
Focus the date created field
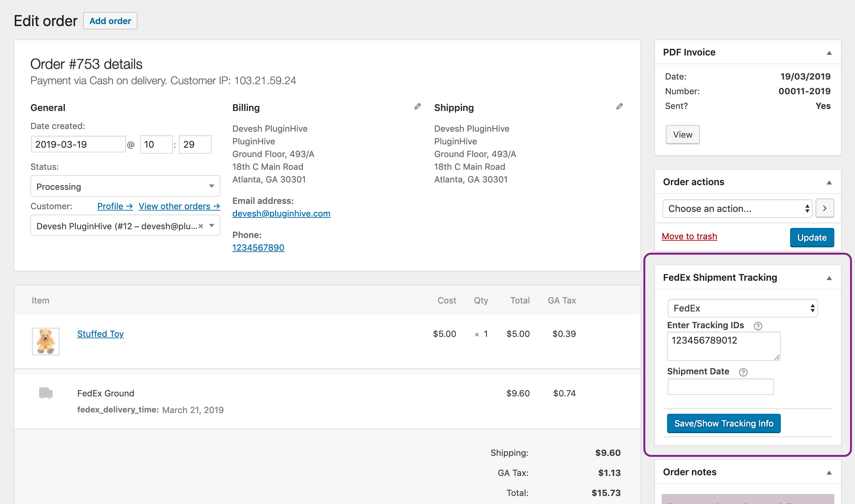click(78, 144)
